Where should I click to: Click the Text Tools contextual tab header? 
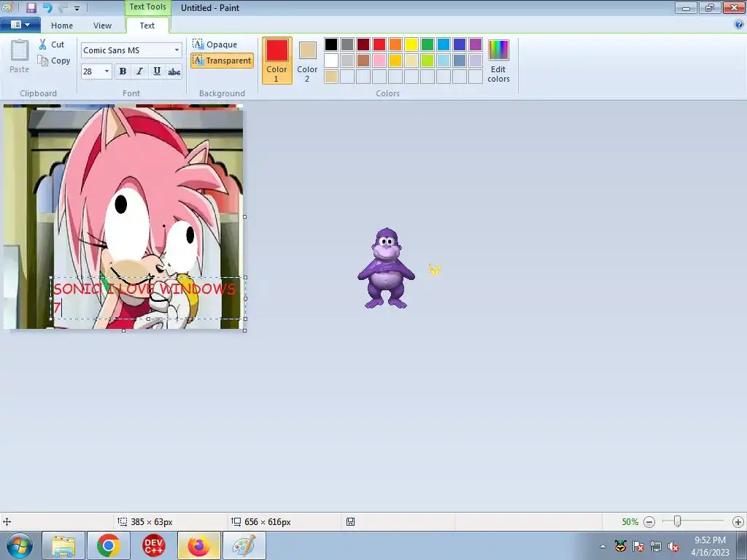[147, 7]
